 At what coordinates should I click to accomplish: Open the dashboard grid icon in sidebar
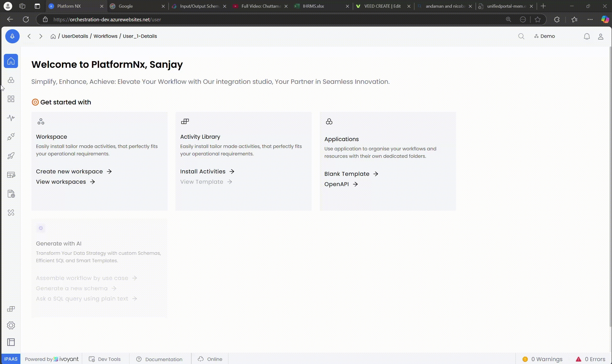pyautogui.click(x=11, y=99)
